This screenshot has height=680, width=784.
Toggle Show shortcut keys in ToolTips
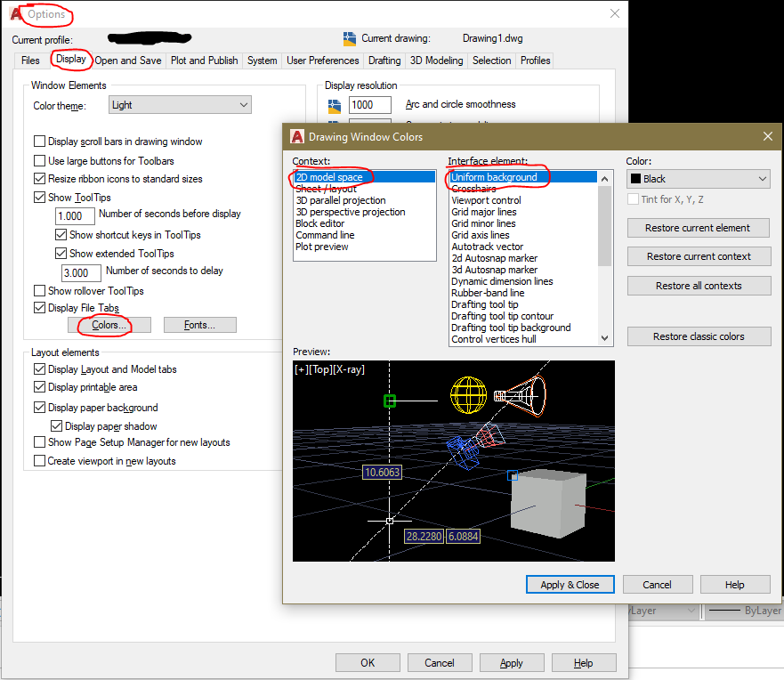61,234
